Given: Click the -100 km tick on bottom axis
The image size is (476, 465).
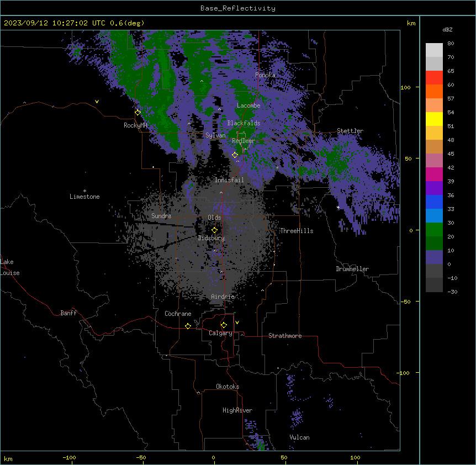Looking at the screenshot, I should coord(69,457).
